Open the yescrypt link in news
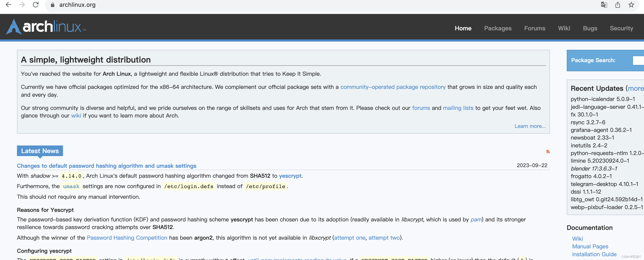 [x=290, y=176]
